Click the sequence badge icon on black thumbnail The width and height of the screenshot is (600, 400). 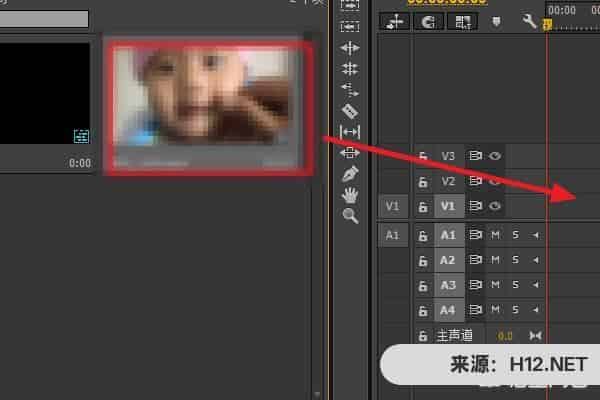coord(81,136)
